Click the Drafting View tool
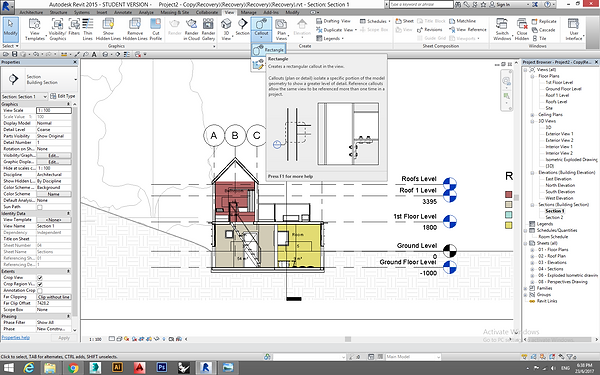The image size is (600, 375). pyautogui.click(x=333, y=21)
